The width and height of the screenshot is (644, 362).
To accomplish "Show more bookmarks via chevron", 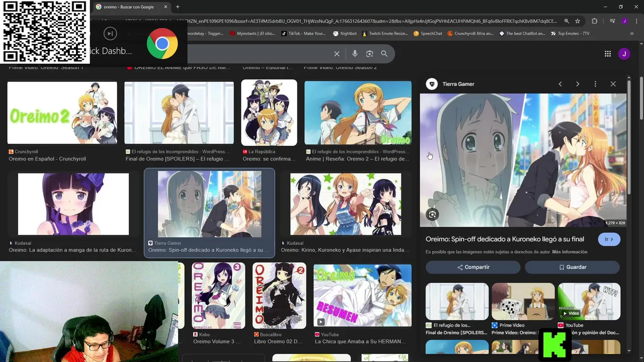I will [632, 34].
